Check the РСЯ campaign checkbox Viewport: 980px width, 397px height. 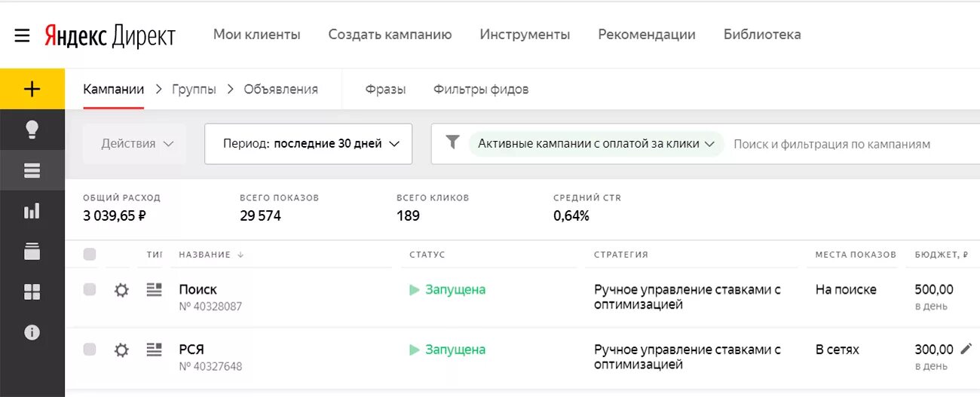point(90,350)
